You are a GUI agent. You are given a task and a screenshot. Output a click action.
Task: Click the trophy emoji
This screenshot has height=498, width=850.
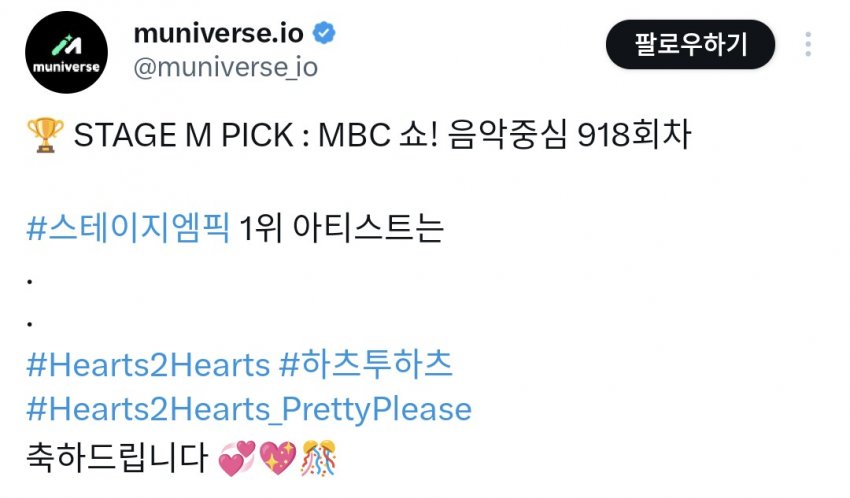tap(45, 135)
